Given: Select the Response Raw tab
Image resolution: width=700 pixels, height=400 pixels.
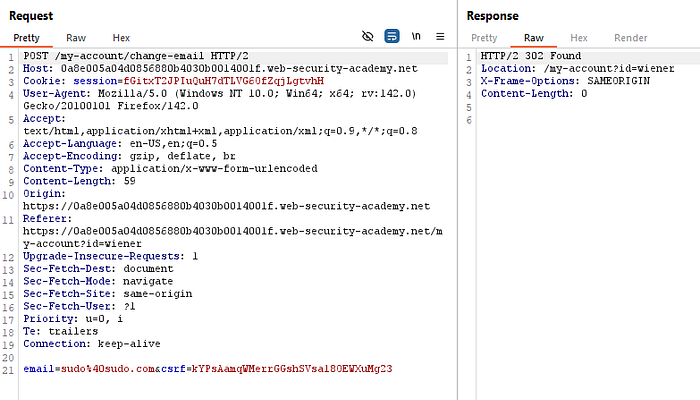Looking at the screenshot, I should (533, 38).
